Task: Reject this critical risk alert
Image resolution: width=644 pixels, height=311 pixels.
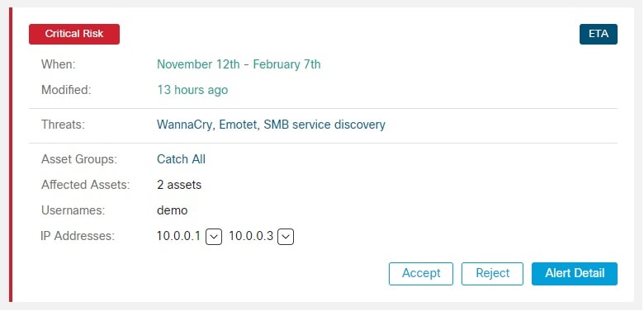Action: coord(492,274)
